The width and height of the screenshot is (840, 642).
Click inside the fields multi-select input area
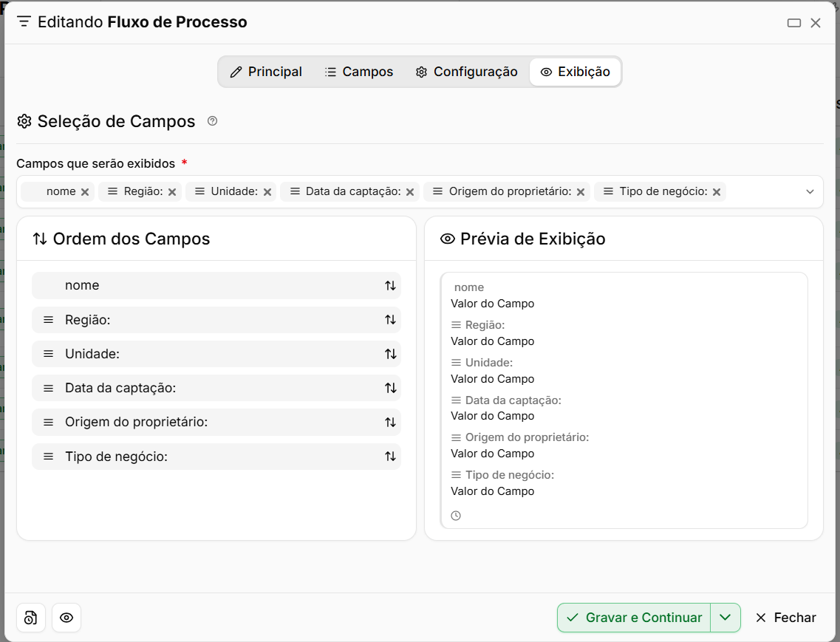tap(765, 192)
